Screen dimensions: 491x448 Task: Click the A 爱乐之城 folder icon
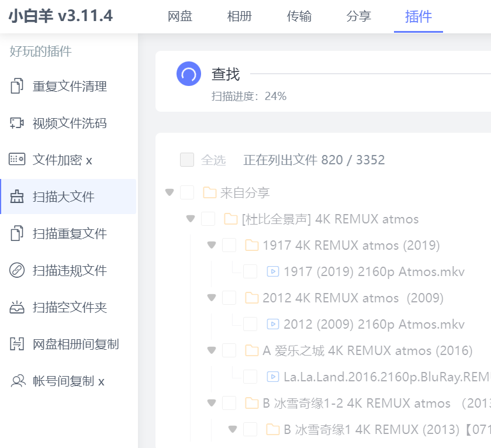252,350
